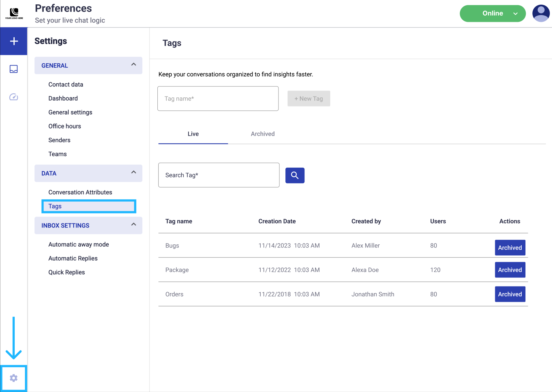Collapse the INBOX SETTINGS section
Image resolution: width=552 pixels, height=392 pixels.
click(x=134, y=224)
